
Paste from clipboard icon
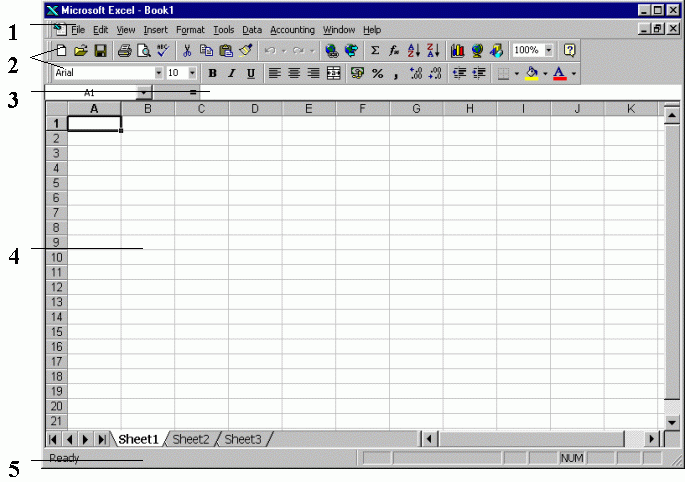pos(226,51)
